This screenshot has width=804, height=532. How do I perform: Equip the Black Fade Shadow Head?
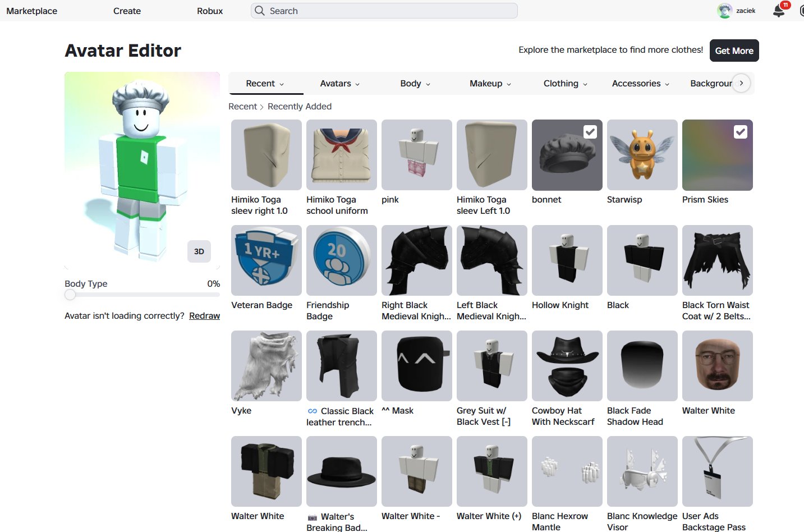tap(642, 366)
